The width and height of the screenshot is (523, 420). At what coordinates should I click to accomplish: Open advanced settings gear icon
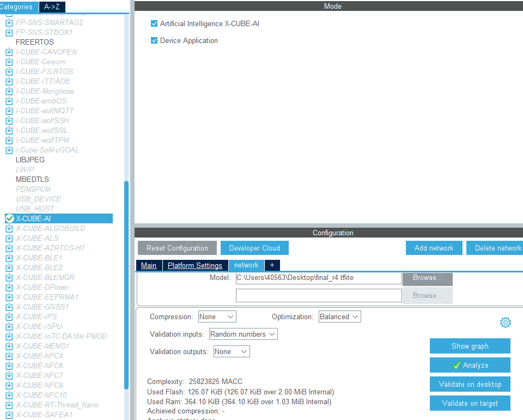pyautogui.click(x=506, y=322)
